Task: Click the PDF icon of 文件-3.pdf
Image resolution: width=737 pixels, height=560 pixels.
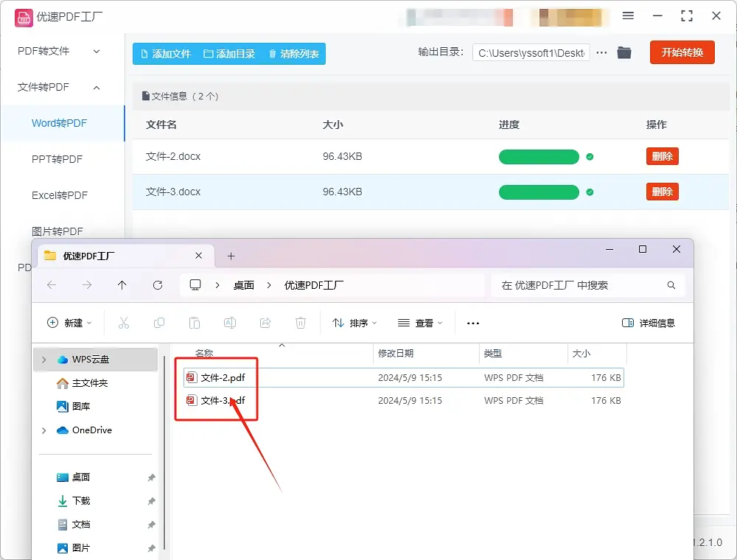Action: tap(192, 400)
